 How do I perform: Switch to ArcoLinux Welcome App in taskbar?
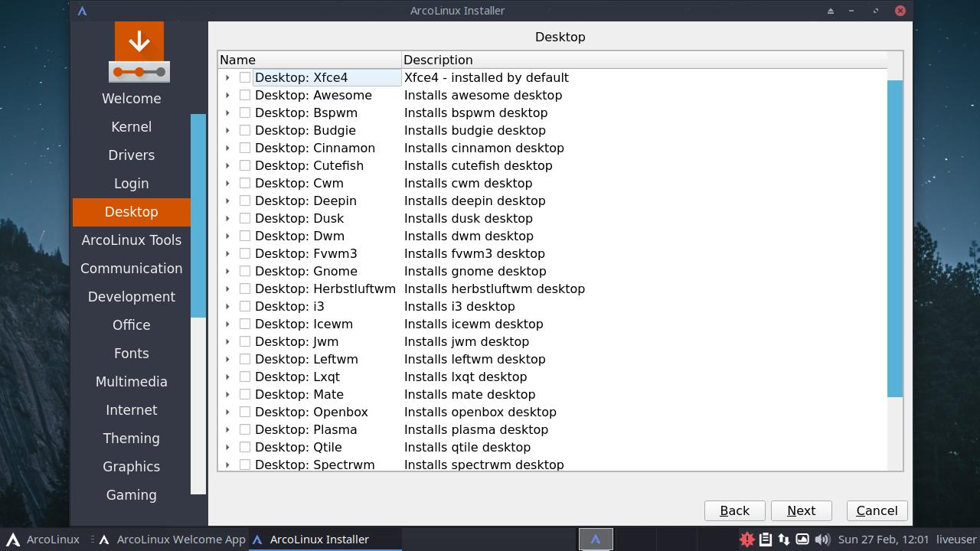(172, 540)
